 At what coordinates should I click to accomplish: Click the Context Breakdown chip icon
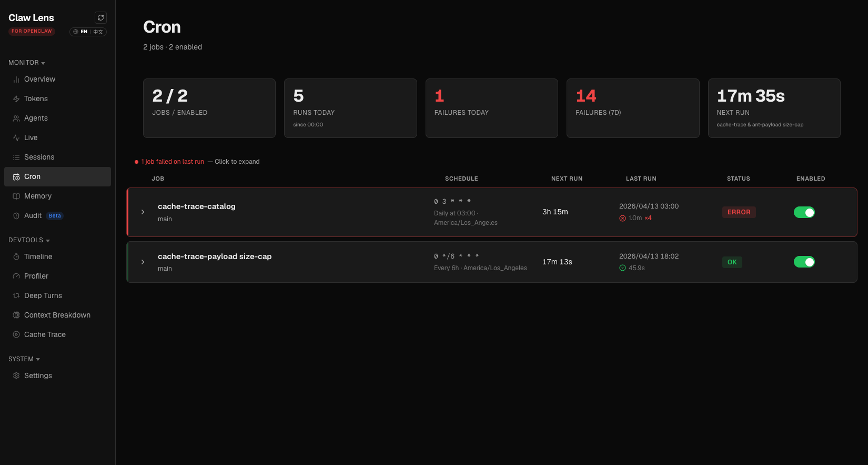pos(16,315)
